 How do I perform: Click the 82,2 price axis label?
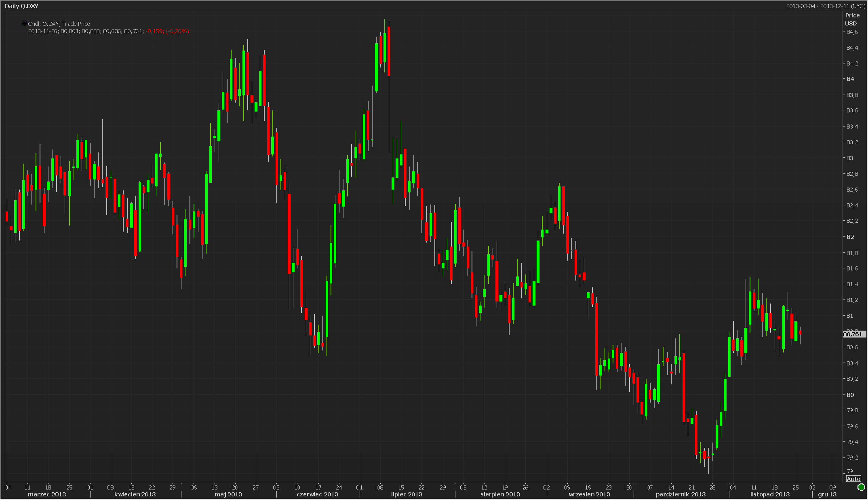pyautogui.click(x=852, y=221)
